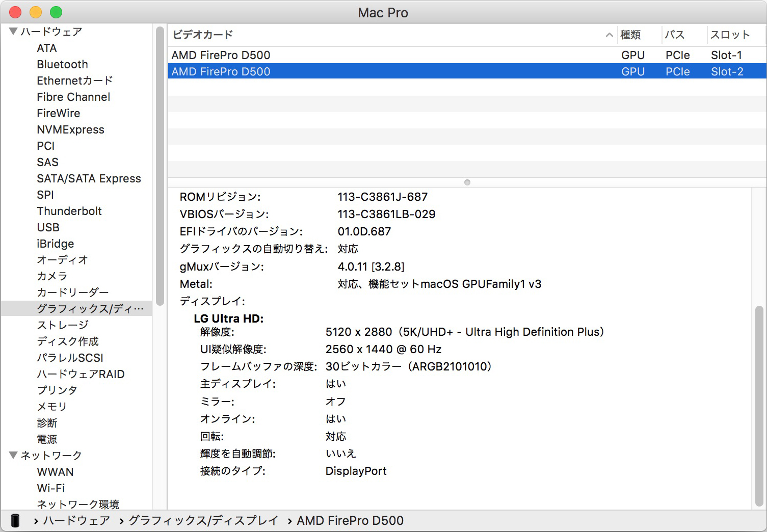Click the LG Ultra HD display heading
767x532 pixels.
tap(229, 318)
